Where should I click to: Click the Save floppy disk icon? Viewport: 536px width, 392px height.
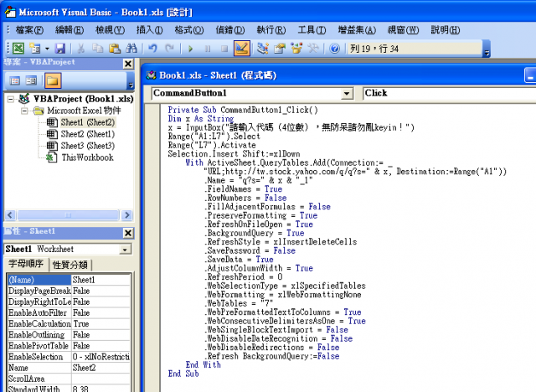click(x=60, y=49)
